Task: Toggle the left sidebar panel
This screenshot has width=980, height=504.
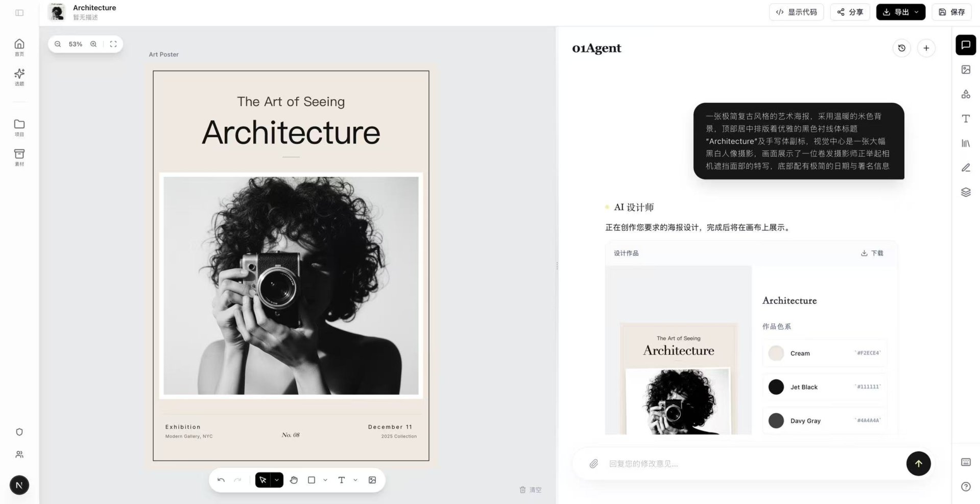Action: tap(19, 13)
